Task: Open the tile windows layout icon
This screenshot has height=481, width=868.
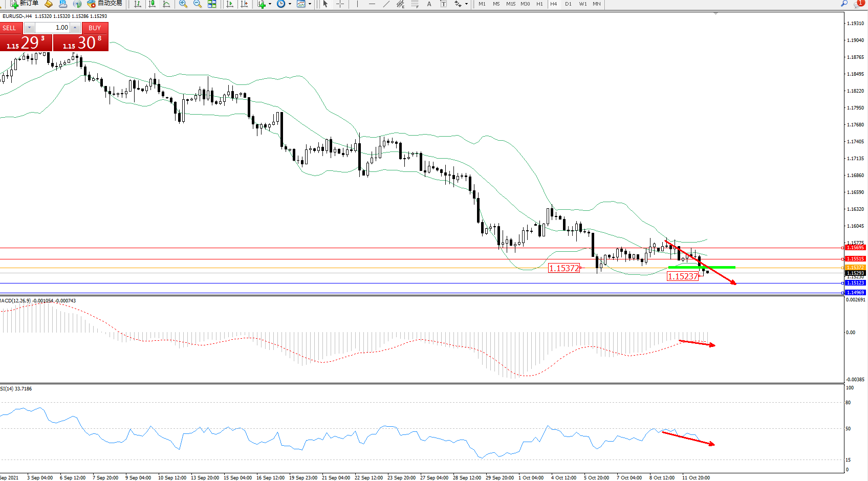Action: pyautogui.click(x=212, y=4)
